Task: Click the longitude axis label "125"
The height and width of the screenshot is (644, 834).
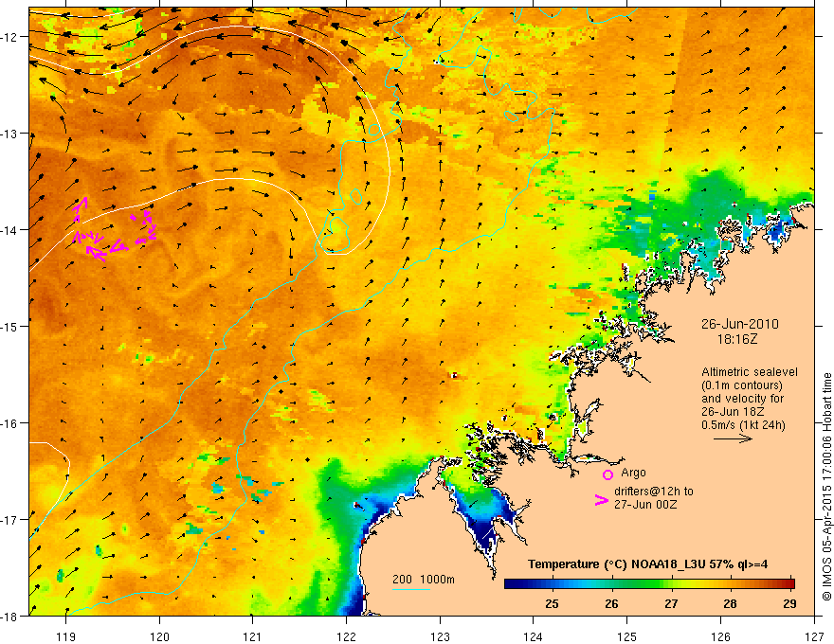Action: click(627, 636)
